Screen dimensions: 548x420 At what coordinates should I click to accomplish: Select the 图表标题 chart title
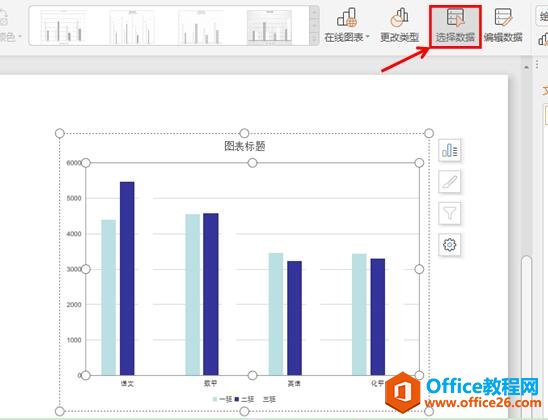(244, 146)
